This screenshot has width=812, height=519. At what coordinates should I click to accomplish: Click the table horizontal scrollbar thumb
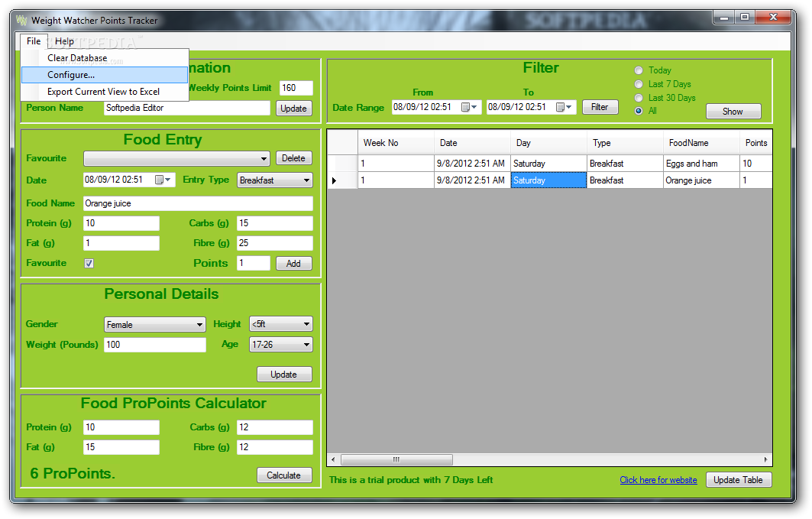coord(396,459)
